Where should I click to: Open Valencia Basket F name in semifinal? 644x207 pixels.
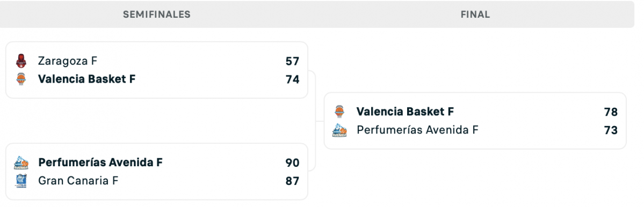[x=86, y=79]
